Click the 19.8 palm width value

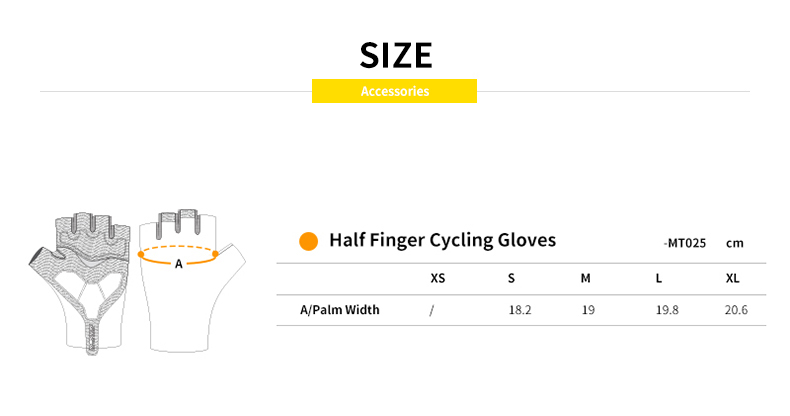tap(667, 310)
